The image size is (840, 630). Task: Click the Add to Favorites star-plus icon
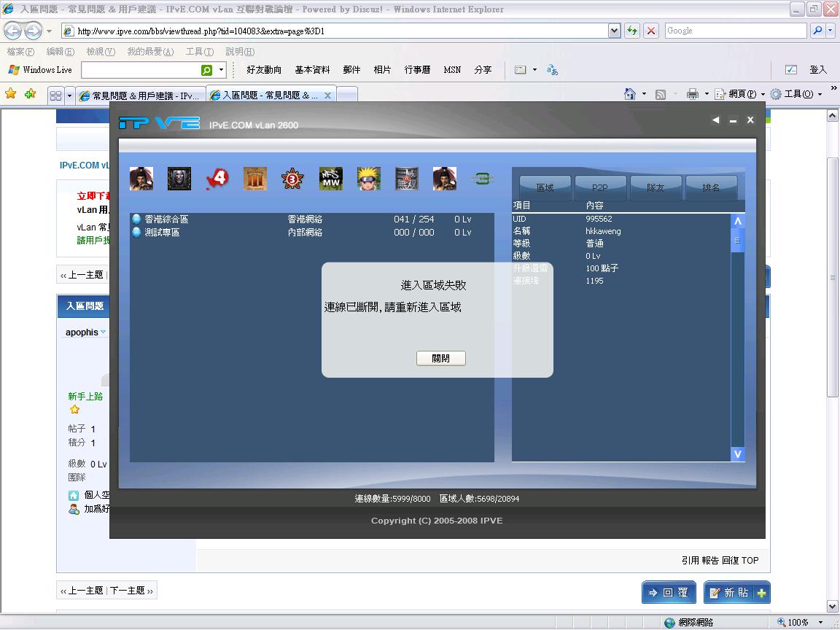pos(30,94)
